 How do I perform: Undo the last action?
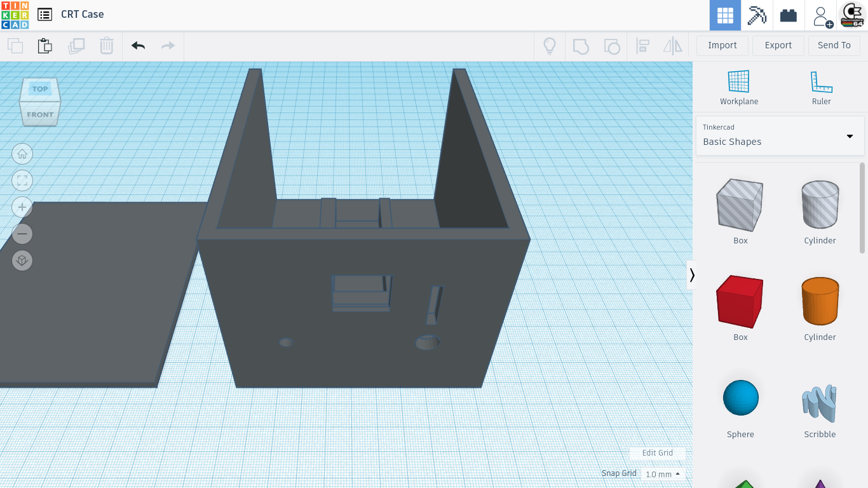click(x=138, y=46)
